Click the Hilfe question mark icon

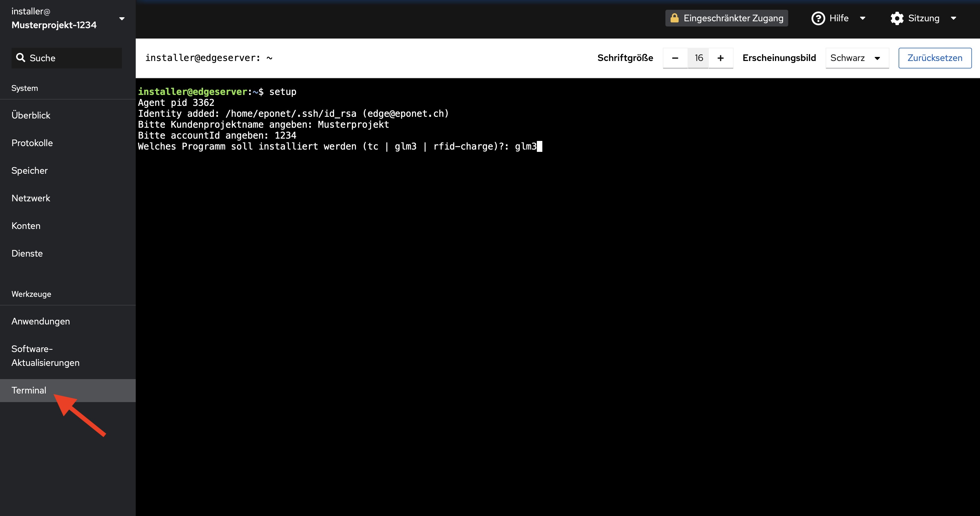pos(818,18)
